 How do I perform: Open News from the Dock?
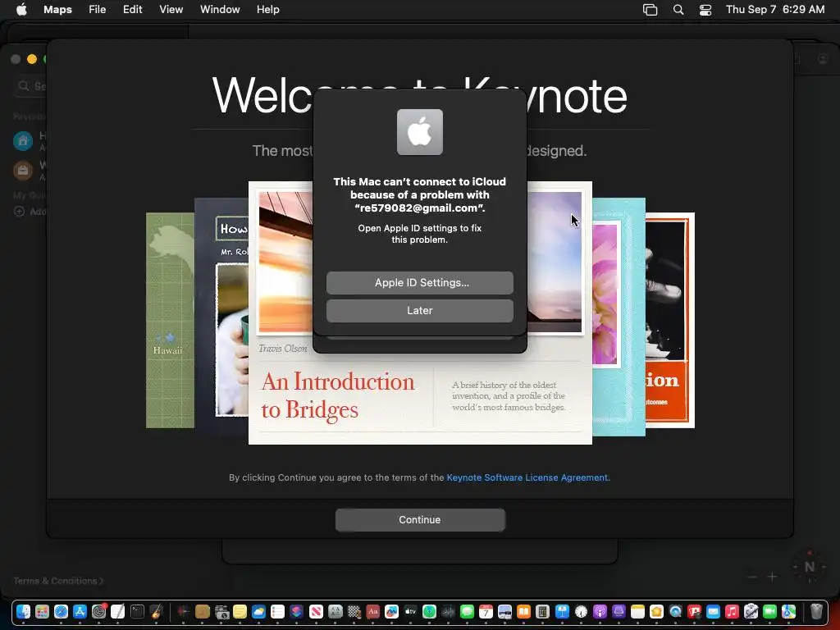[x=316, y=611]
